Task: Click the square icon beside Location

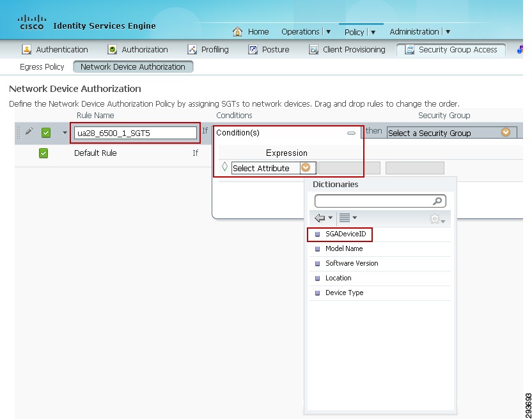Action: point(318,278)
